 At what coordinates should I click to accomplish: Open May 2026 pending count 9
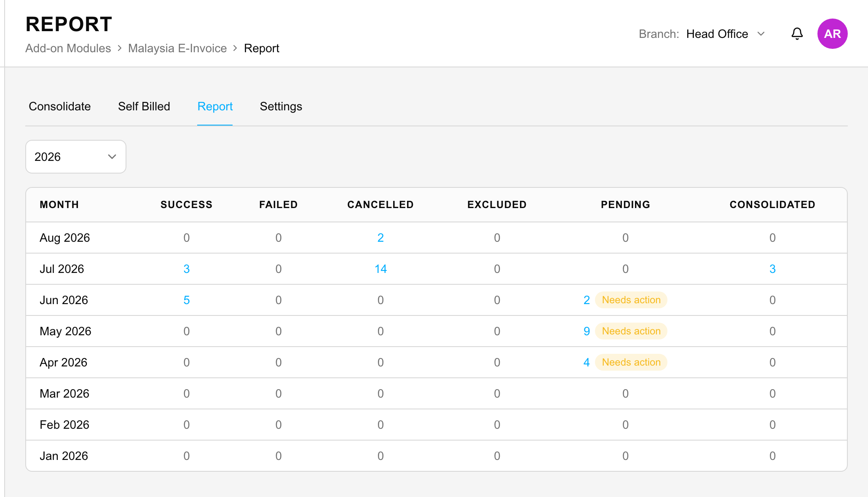(587, 331)
